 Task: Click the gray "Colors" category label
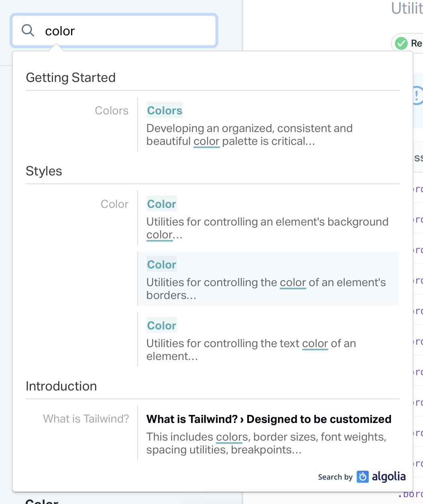(112, 111)
